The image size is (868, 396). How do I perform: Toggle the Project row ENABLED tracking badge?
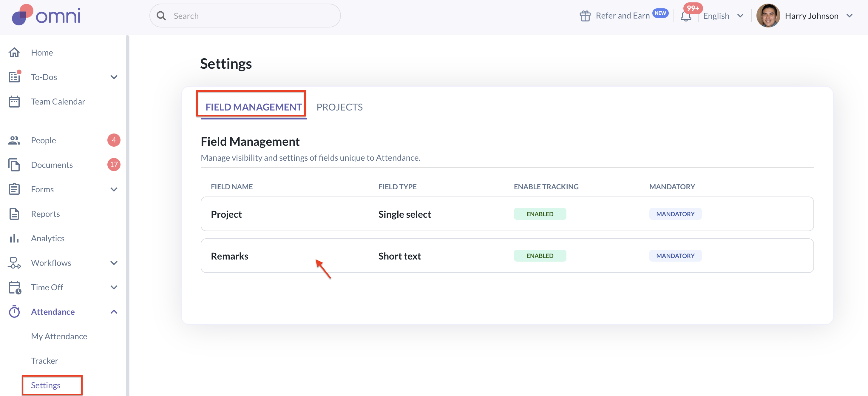tap(540, 214)
